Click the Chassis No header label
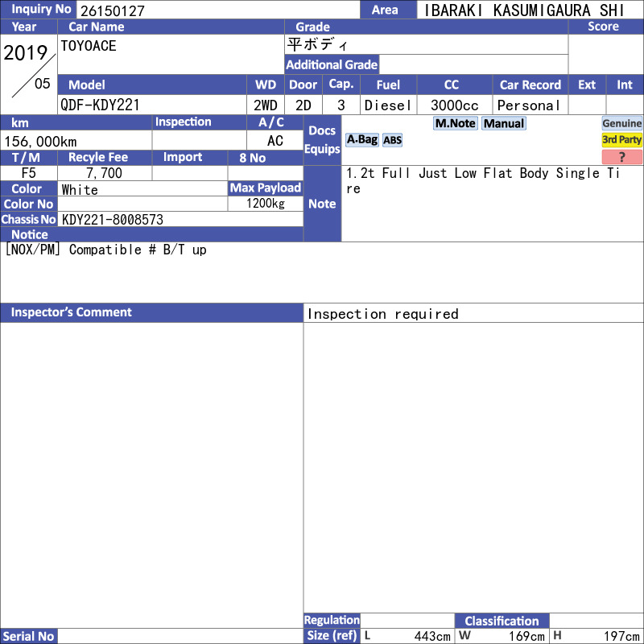Image resolution: width=644 pixels, height=644 pixels. [x=29, y=219]
